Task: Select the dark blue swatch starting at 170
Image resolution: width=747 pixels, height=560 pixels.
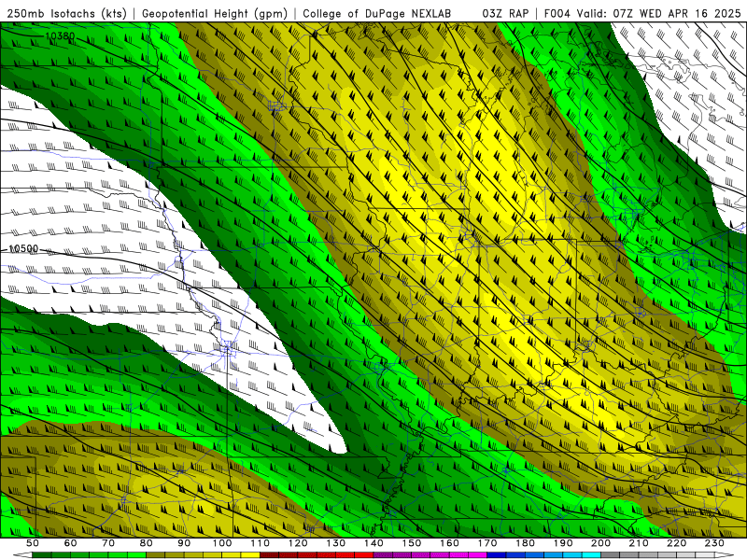Action: coord(497,555)
